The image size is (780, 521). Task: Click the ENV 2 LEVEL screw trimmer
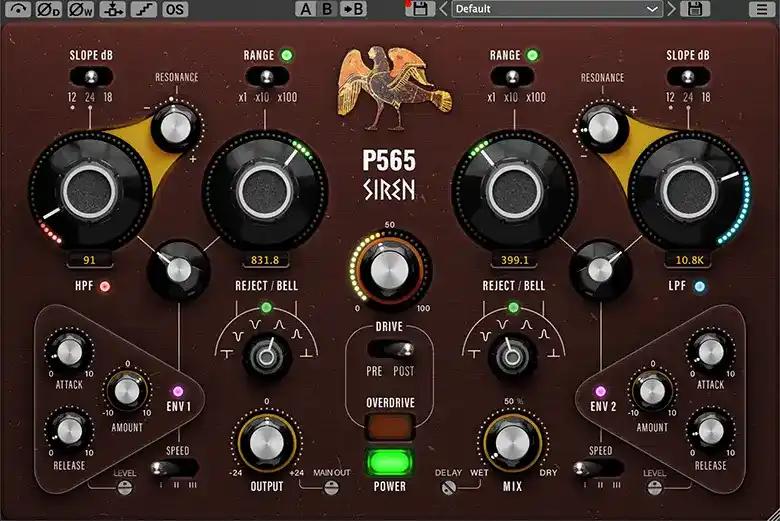(x=655, y=488)
